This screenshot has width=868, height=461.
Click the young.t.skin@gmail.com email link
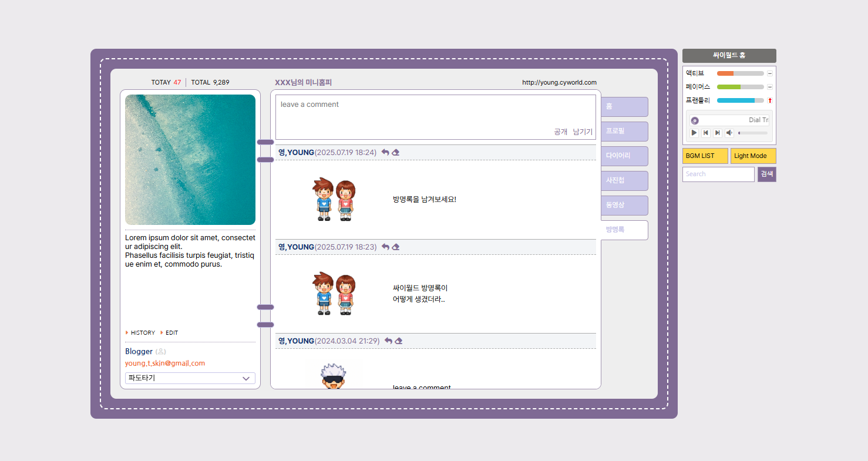[x=165, y=364]
